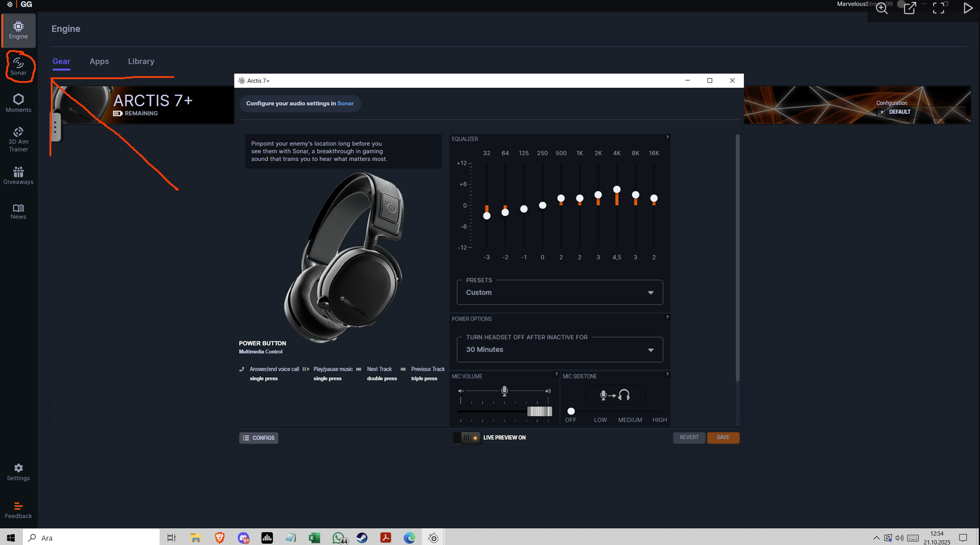Click the three-dot handle beside ARCTIS 7+
The width and height of the screenshot is (980, 545).
tap(55, 127)
